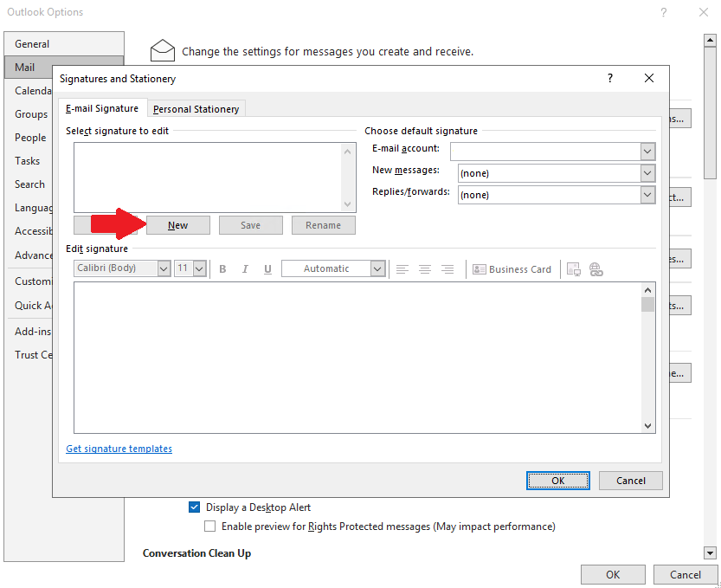
Task: Click OK in Signatures and Stationery dialog
Action: coord(557,481)
